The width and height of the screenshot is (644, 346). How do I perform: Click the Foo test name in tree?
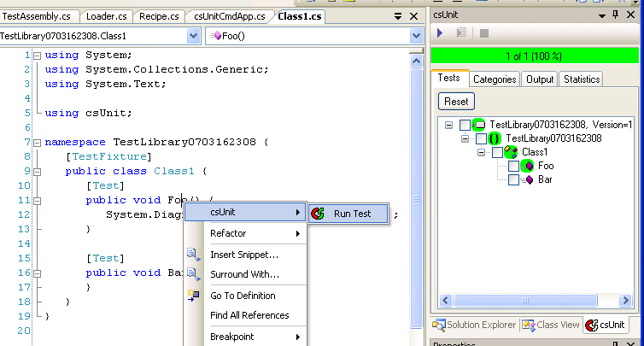click(x=546, y=166)
